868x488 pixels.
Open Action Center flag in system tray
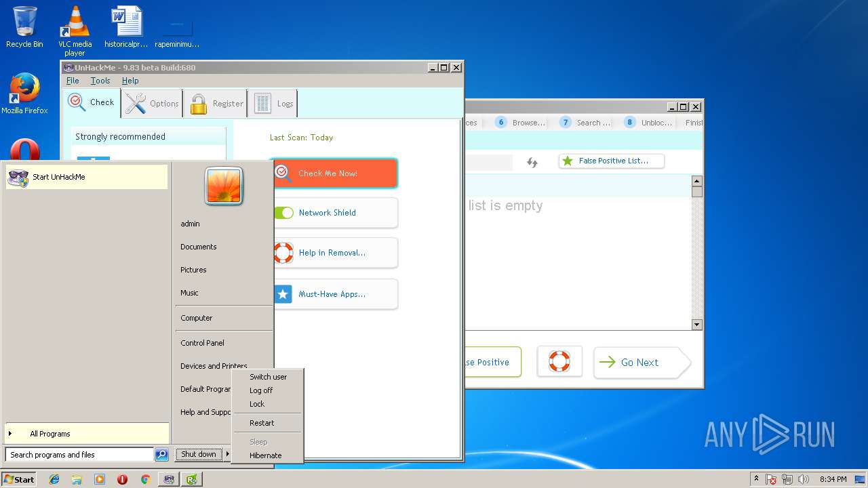click(x=771, y=479)
